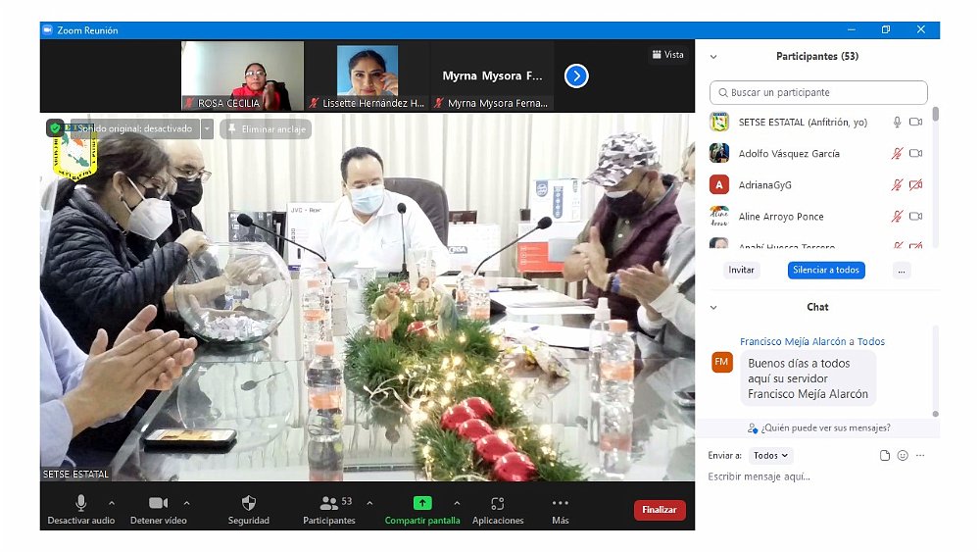The image size is (980, 552).
Task: Open the Aplicaciones icon
Action: [x=497, y=503]
